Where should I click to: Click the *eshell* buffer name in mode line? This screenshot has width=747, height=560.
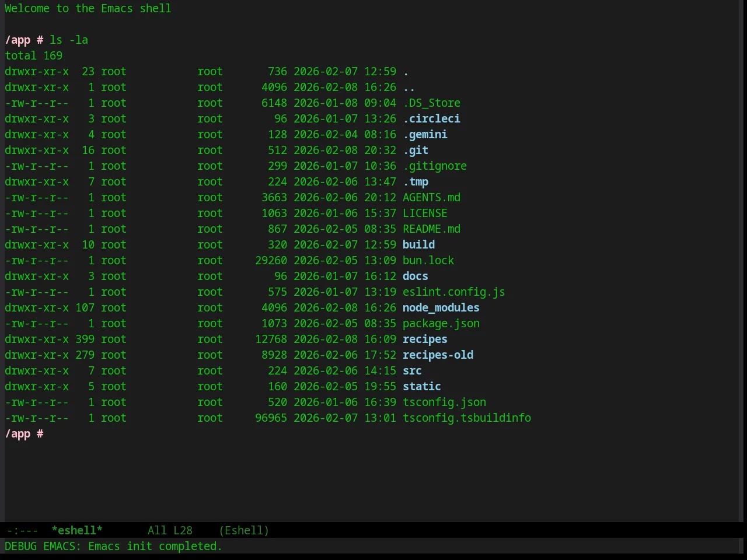(77, 530)
